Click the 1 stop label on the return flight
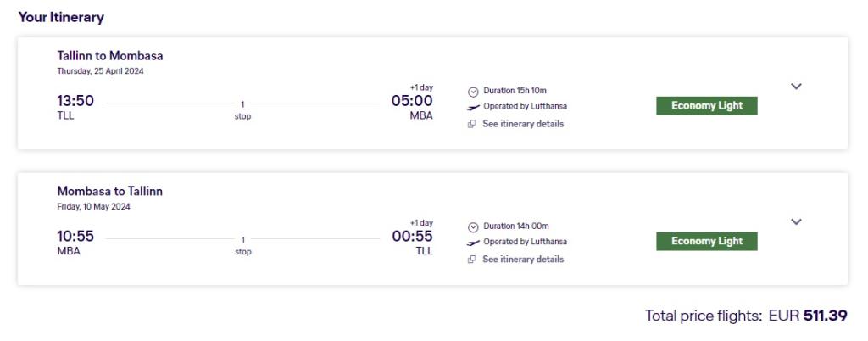 click(242, 246)
